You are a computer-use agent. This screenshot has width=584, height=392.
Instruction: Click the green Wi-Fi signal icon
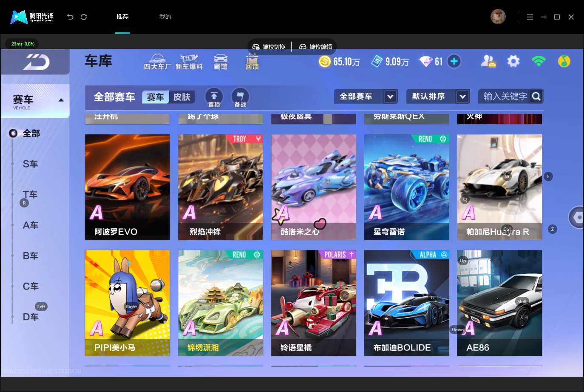point(539,61)
